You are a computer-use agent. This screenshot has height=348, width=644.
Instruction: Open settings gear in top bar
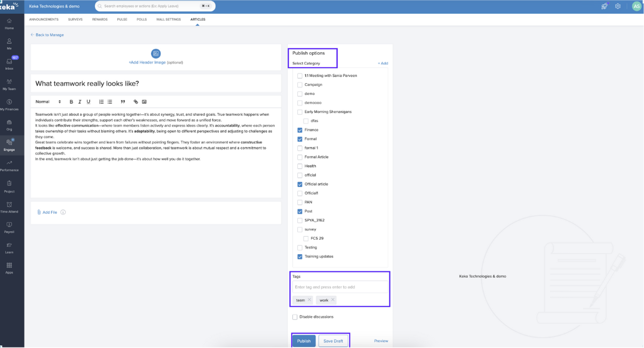click(618, 6)
